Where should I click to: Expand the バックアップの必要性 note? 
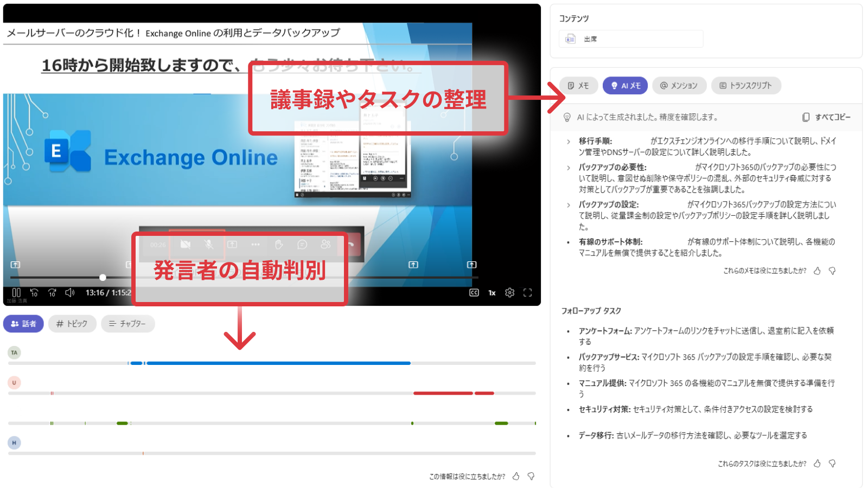(569, 168)
